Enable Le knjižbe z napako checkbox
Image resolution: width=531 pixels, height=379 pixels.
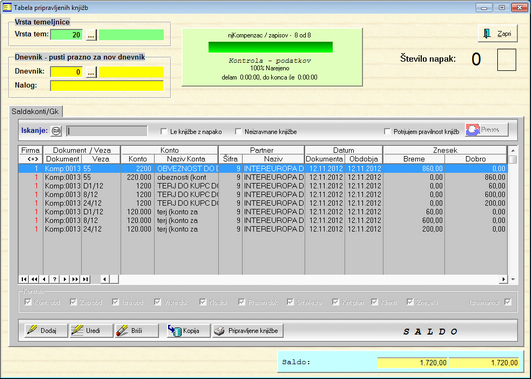tap(164, 131)
